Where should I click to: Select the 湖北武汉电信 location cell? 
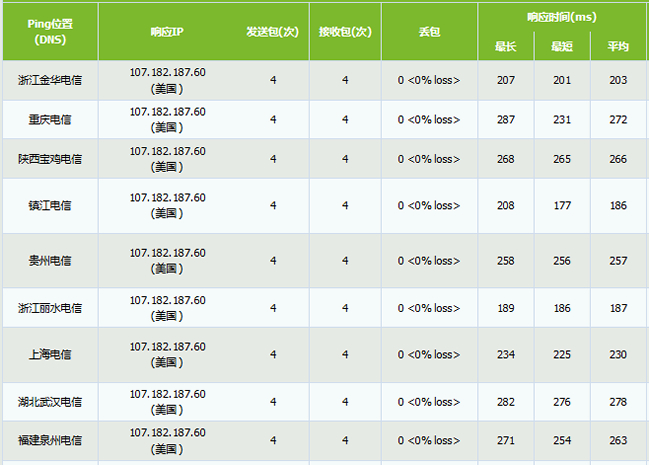pyautogui.click(x=49, y=401)
